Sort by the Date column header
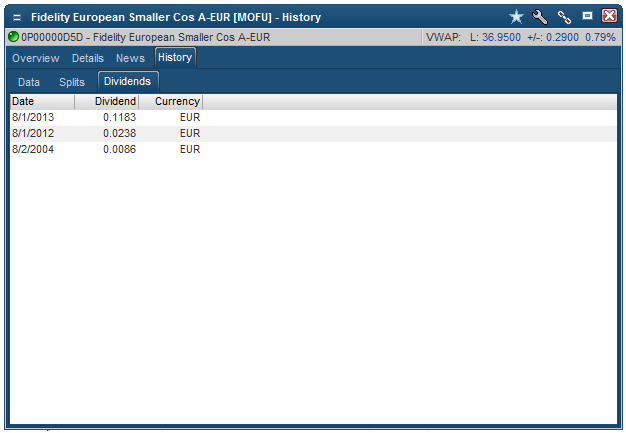 pyautogui.click(x=42, y=101)
